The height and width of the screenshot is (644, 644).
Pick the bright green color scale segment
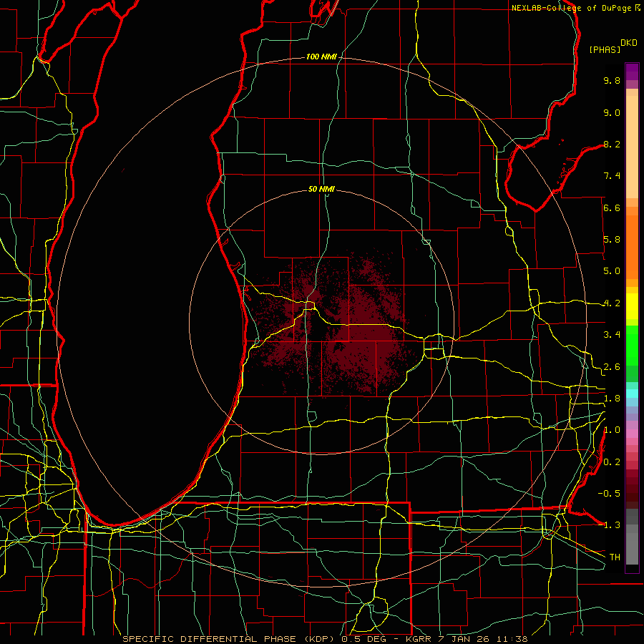click(632, 346)
